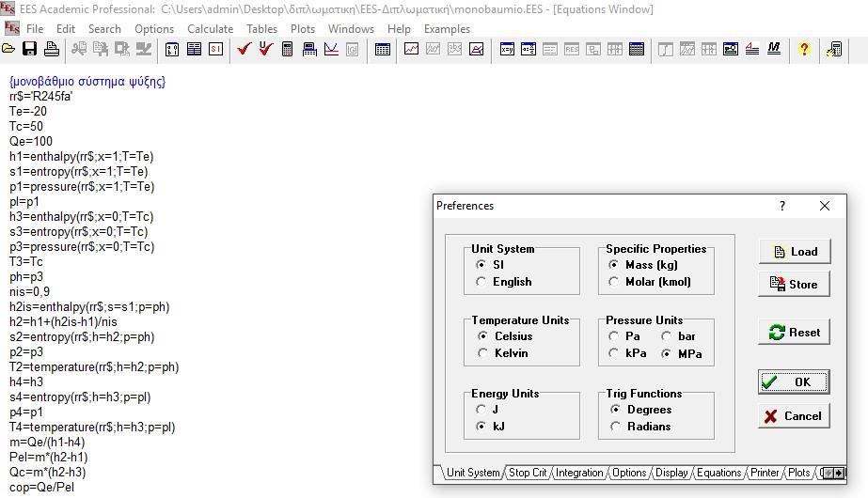868x498 pixels.
Task: Open Variable Information toolbar icon
Action: tap(172, 49)
